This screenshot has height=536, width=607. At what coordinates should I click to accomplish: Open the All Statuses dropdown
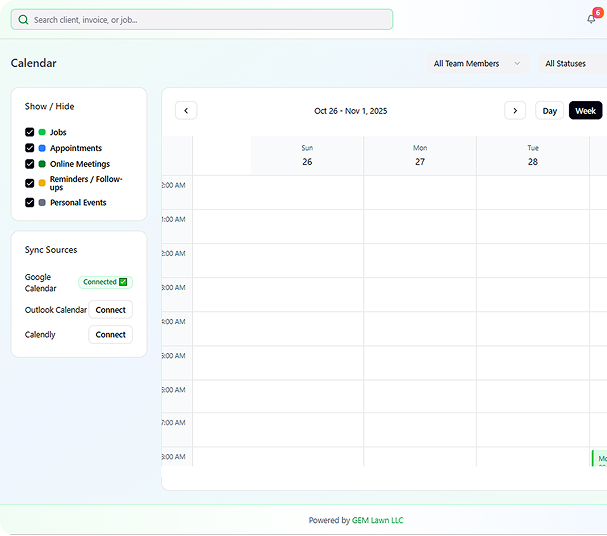[x=573, y=63]
